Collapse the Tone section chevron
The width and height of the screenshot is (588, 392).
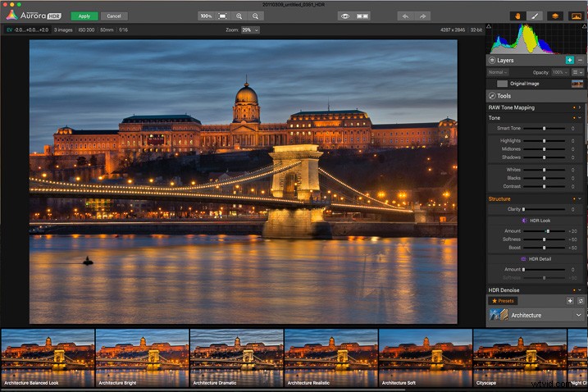tap(580, 118)
